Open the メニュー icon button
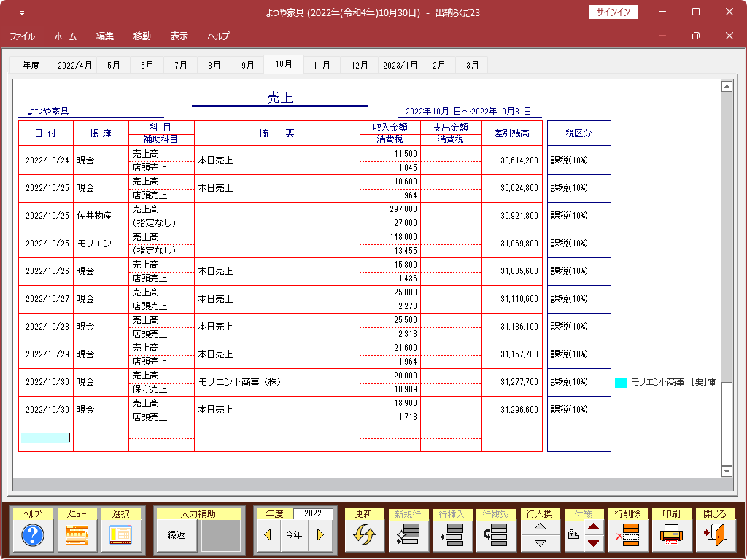This screenshot has height=560, width=747. (77, 535)
